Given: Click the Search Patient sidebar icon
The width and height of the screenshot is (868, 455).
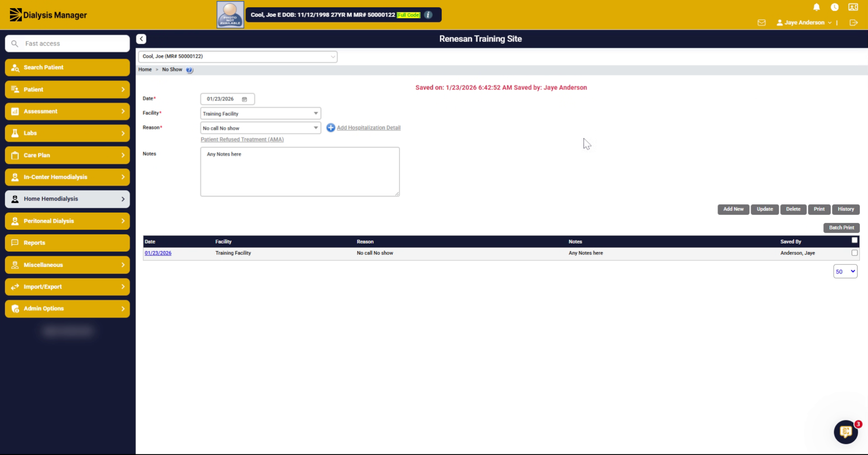Looking at the screenshot, I should coord(15,68).
